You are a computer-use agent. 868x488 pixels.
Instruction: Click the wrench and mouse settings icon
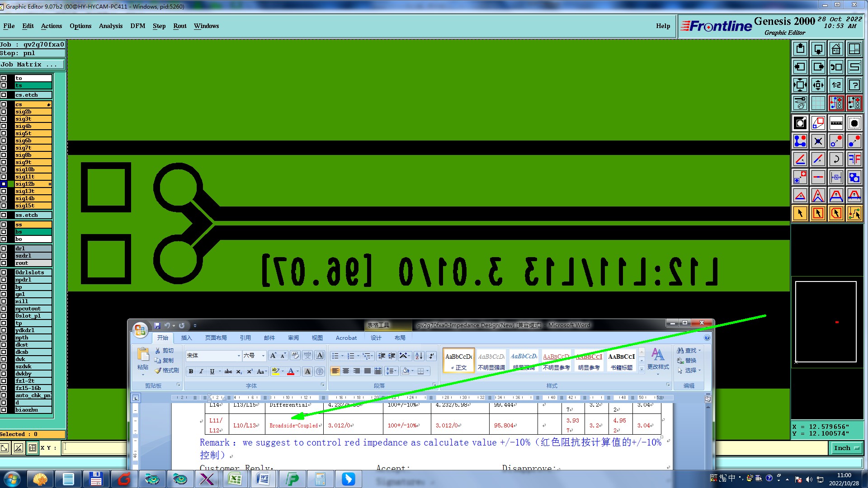coord(800,103)
